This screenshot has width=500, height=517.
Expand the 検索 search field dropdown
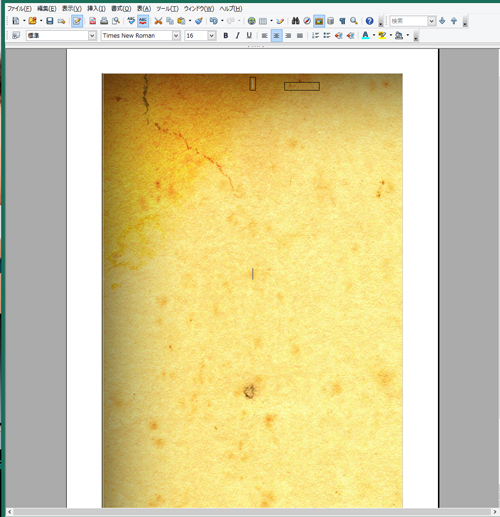[432, 21]
